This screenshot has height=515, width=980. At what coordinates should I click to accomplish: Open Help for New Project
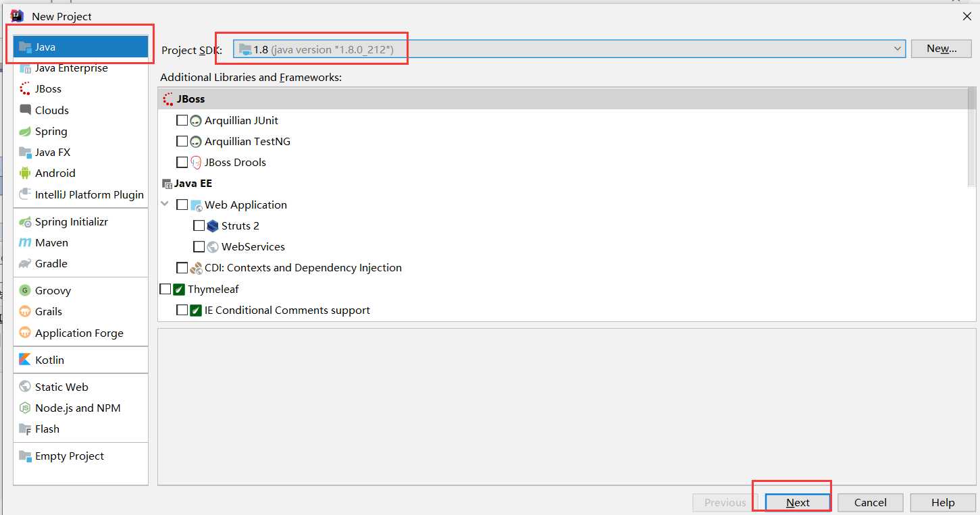(943, 502)
